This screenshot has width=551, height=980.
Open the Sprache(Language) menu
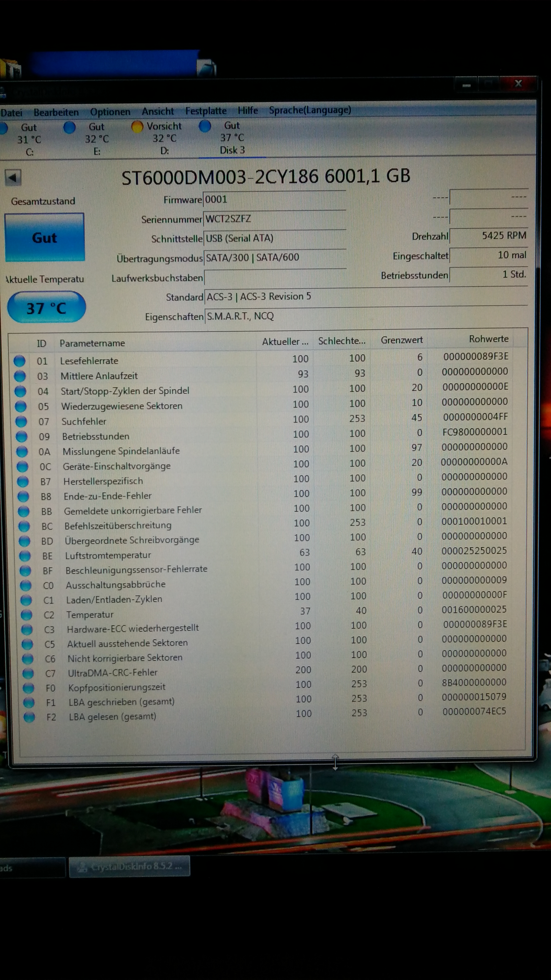point(309,110)
